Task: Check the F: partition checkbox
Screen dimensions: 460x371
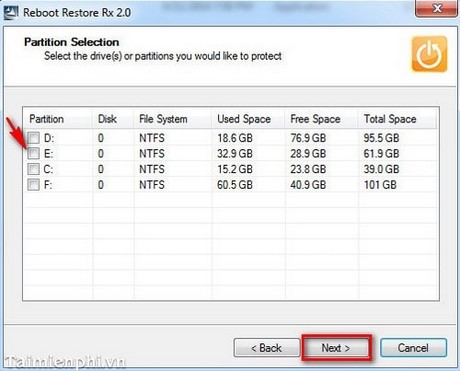Action: tap(33, 185)
